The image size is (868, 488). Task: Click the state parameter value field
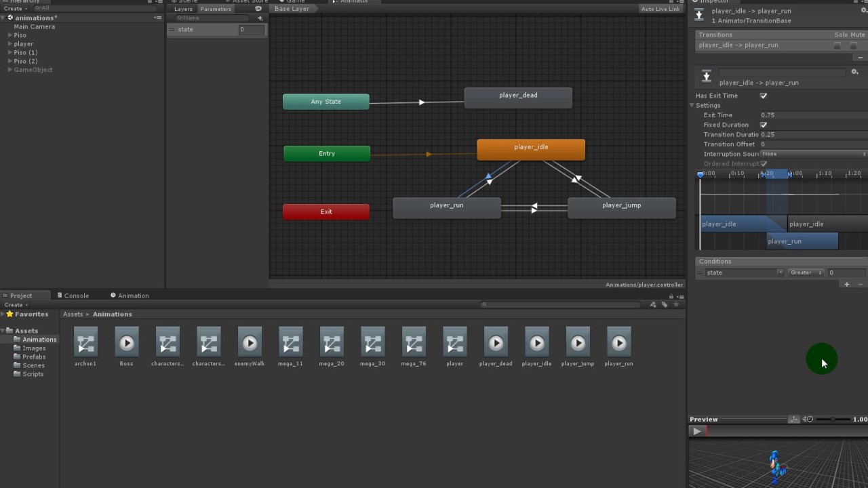[251, 29]
